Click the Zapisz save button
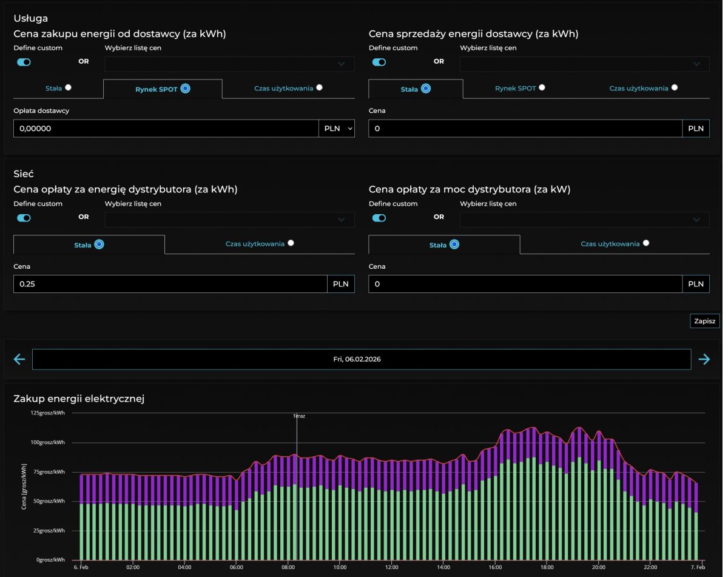The width and height of the screenshot is (728, 577). click(704, 321)
